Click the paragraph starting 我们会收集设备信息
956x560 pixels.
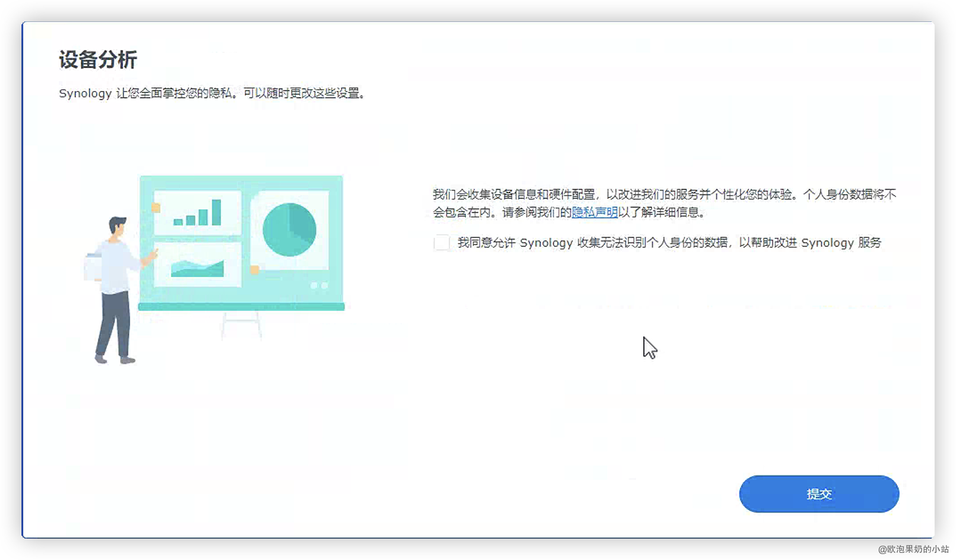coord(664,203)
